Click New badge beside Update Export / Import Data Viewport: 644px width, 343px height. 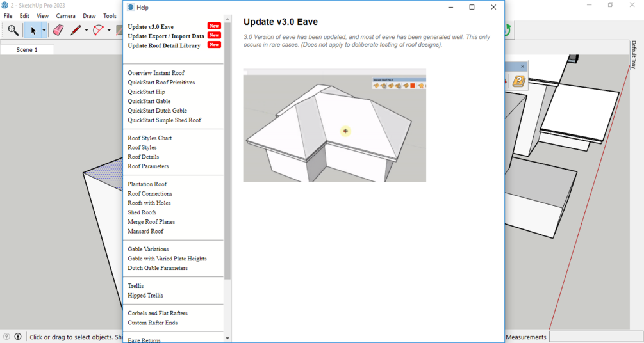[x=215, y=35]
